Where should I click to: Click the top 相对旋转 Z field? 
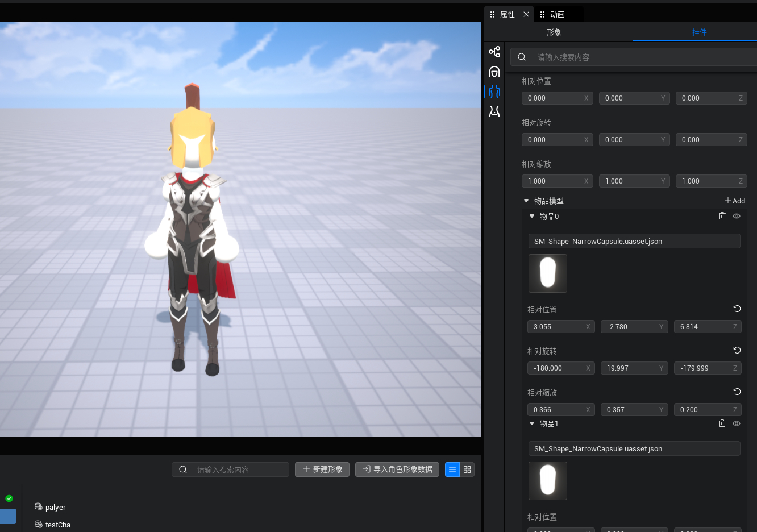pyautogui.click(x=711, y=140)
